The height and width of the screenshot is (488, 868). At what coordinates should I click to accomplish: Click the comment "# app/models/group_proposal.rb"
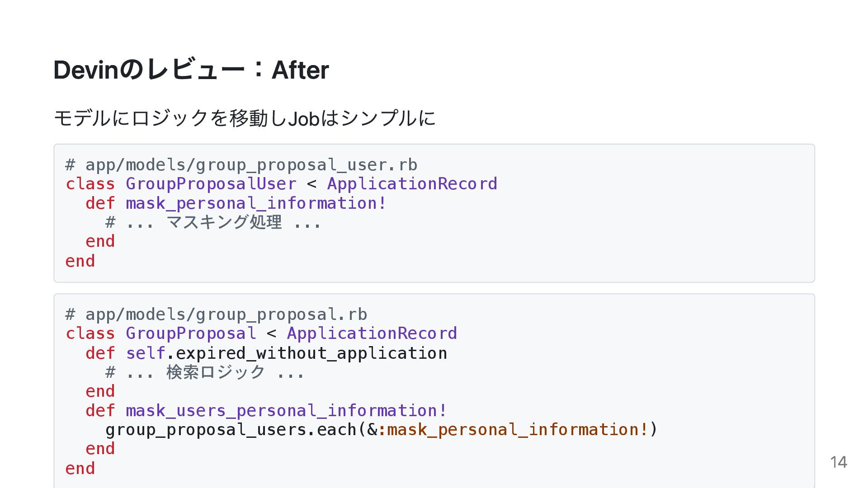tap(216, 314)
